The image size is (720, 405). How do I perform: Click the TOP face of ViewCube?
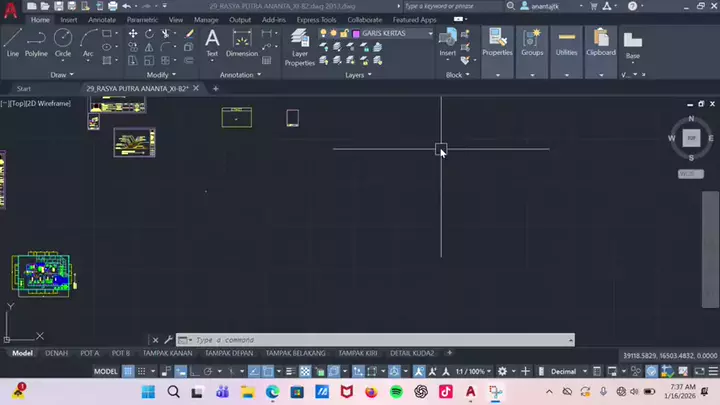(691, 138)
